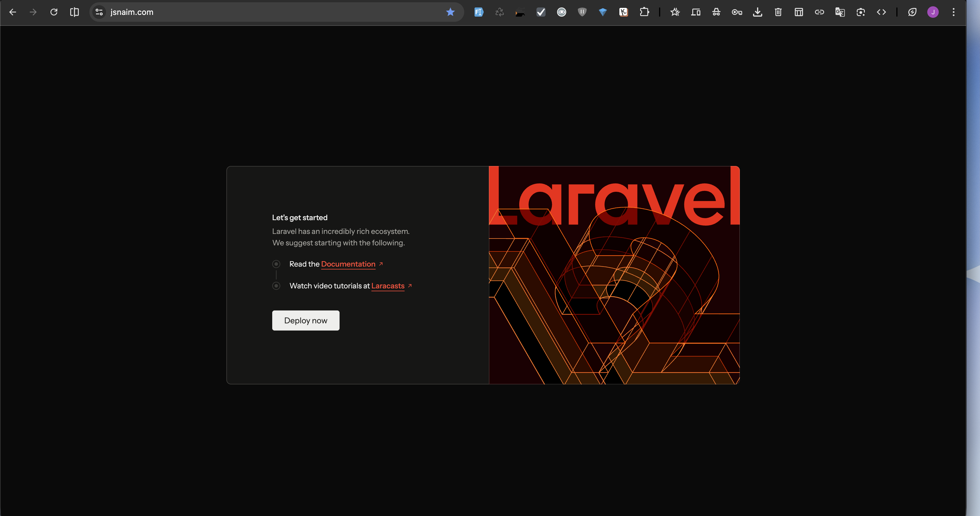This screenshot has height=516, width=980.
Task: Open the round robot-face extension
Action: 562,12
